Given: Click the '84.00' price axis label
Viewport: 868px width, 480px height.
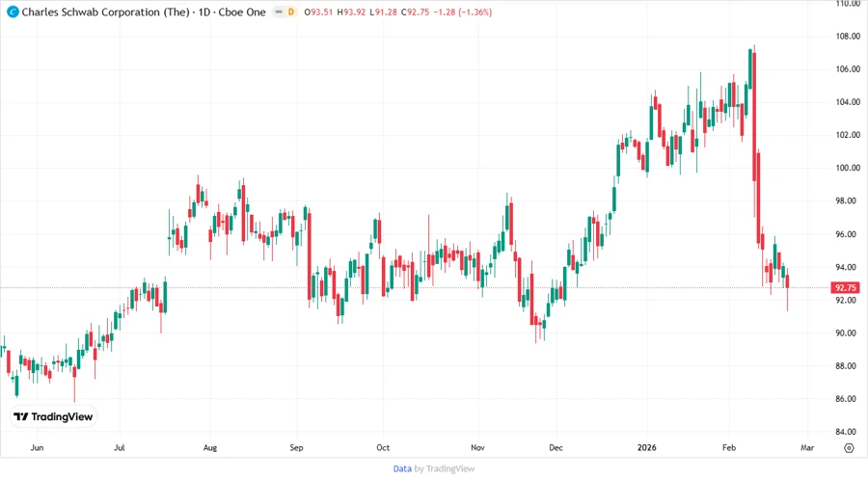Looking at the screenshot, I should 848,432.
